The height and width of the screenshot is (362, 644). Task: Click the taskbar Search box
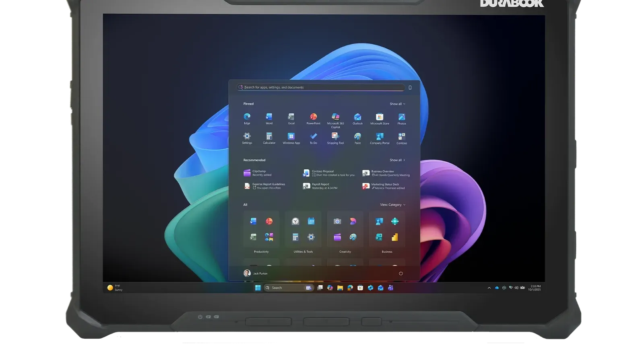pos(288,288)
